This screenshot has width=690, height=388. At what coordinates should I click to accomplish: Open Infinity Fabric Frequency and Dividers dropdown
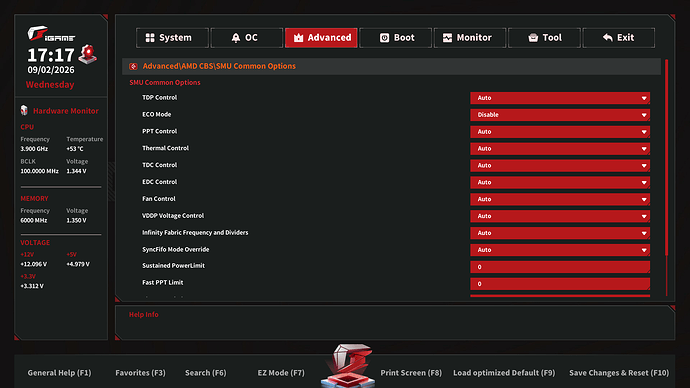(560, 233)
